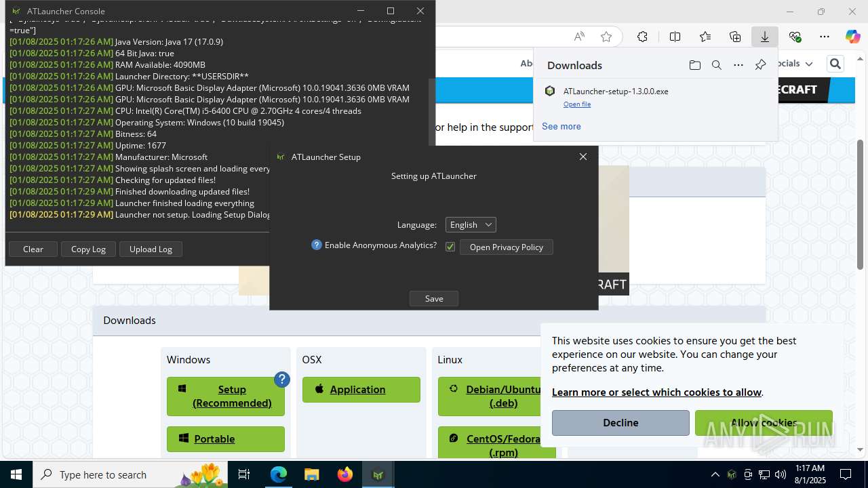868x488 pixels.
Task: Download Windows Portable version
Action: [226, 439]
